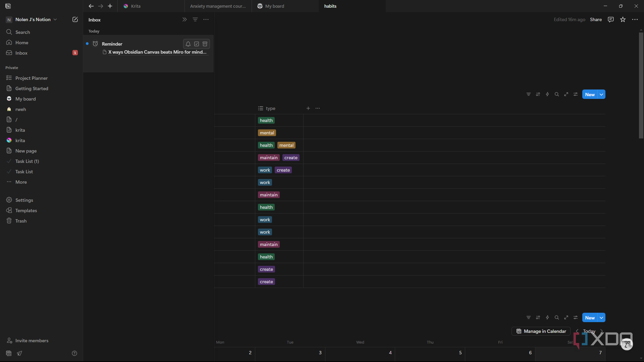The width and height of the screenshot is (644, 362).
Task: Open Inbox in the sidebar
Action: pos(42,53)
